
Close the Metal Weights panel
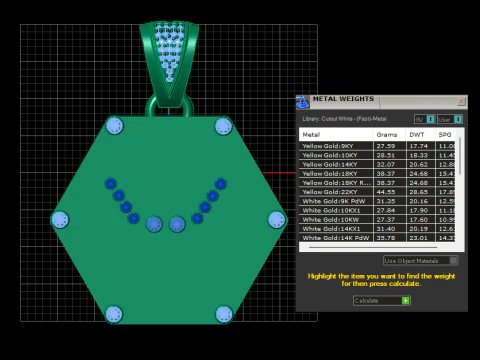(461, 101)
